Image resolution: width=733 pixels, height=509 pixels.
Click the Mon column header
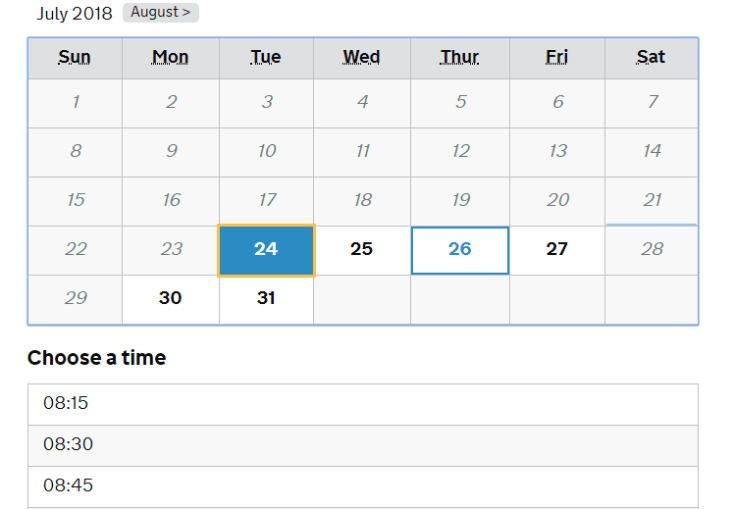(x=171, y=57)
